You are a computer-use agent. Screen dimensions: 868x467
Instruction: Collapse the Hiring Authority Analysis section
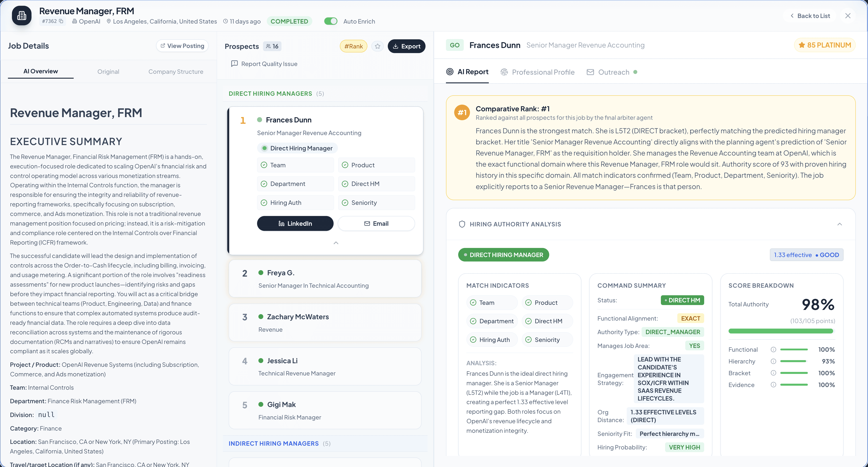point(839,224)
